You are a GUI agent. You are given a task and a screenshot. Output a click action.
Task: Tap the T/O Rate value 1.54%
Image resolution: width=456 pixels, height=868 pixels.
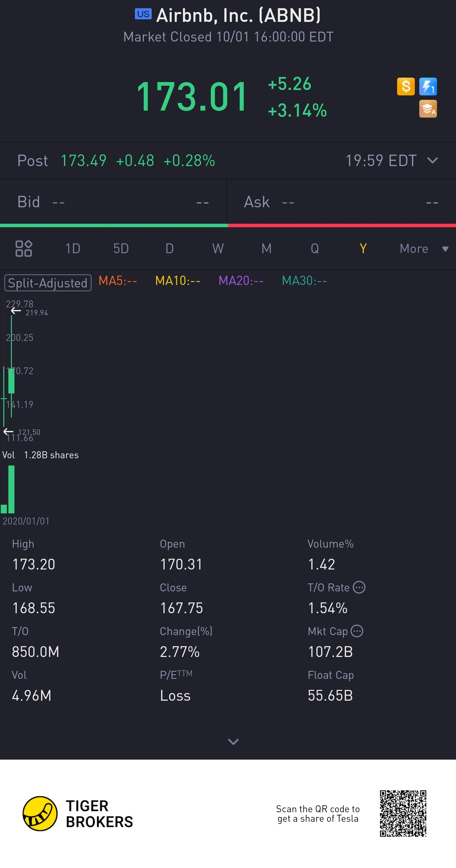tap(328, 608)
